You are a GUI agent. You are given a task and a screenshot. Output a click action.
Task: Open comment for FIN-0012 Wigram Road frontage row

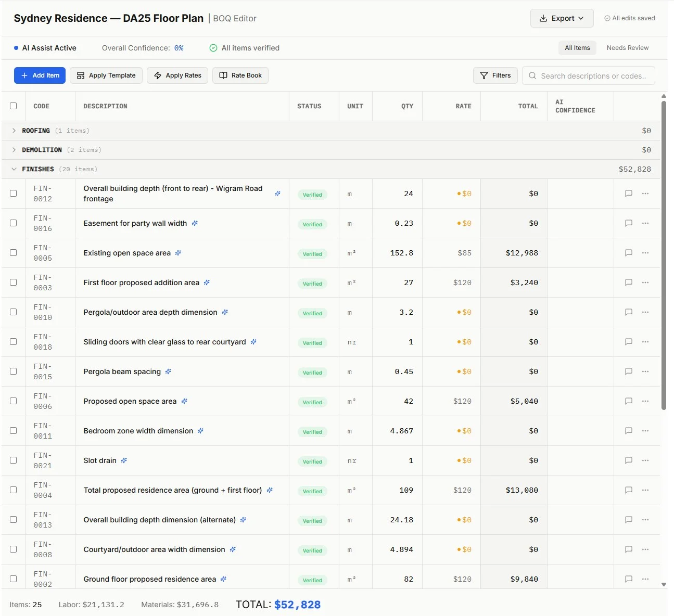click(629, 194)
